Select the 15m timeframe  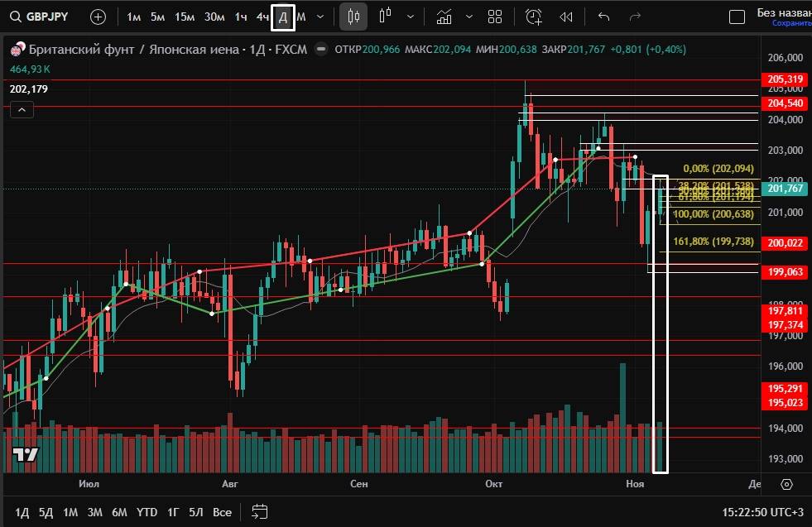pos(185,17)
